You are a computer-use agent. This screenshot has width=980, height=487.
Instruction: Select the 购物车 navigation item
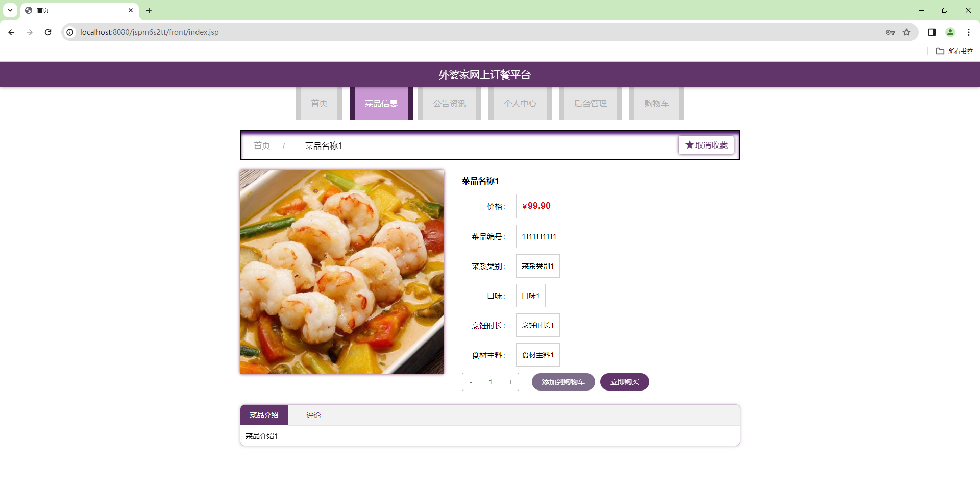[x=656, y=103]
